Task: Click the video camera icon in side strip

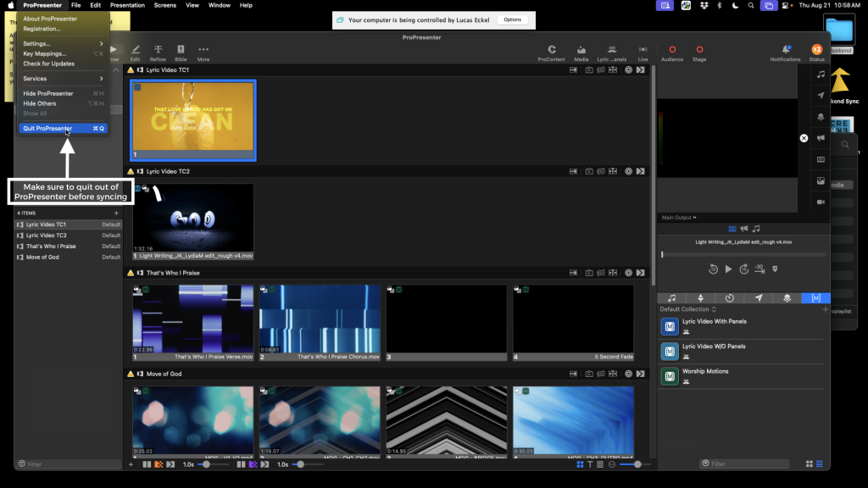Action: [x=821, y=202]
